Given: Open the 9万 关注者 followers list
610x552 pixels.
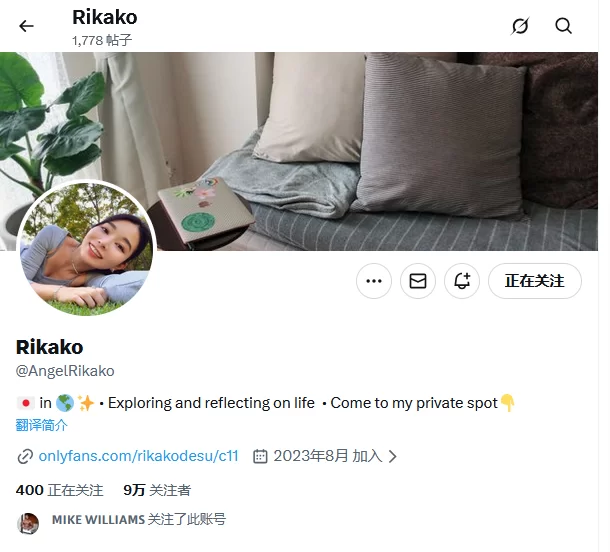Looking at the screenshot, I should coord(157,490).
